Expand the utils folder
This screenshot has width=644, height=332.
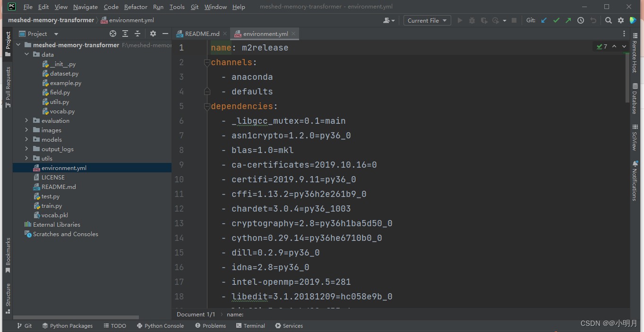(x=26, y=158)
